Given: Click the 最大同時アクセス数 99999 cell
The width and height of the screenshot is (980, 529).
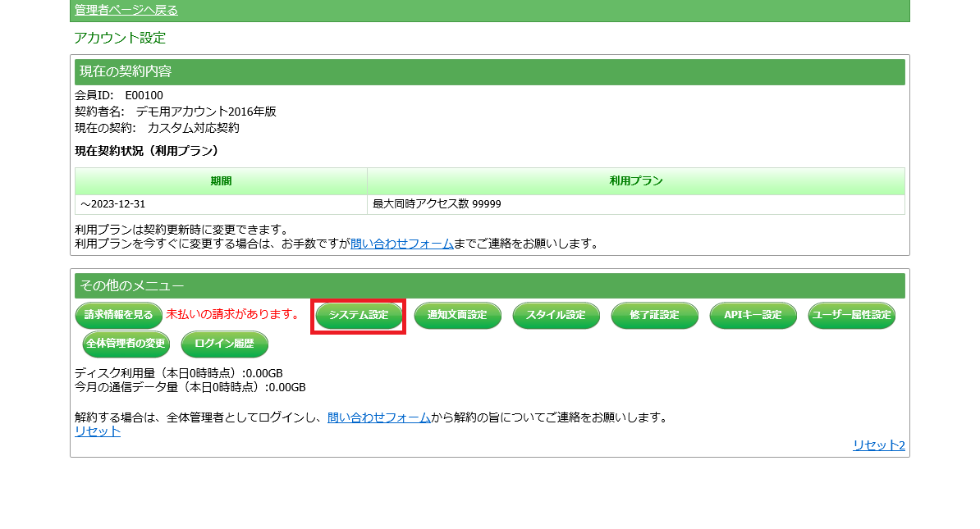Looking at the screenshot, I should coord(636,204).
